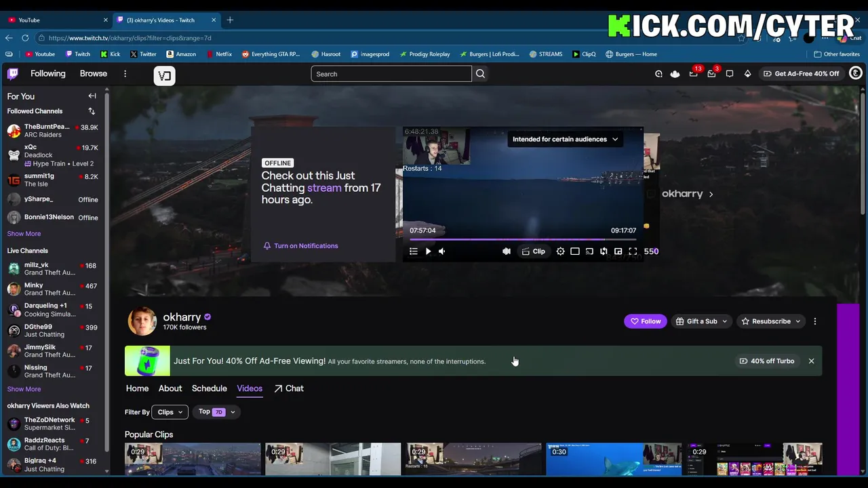This screenshot has height=488, width=868.
Task: Click Get Ad-Free 40% Off button
Action: coord(801,74)
